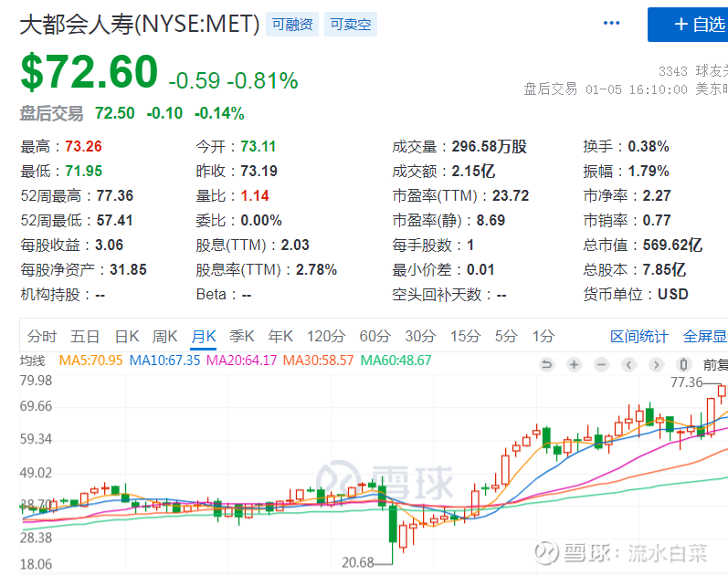Click the 盘后交易 price 72.50

point(115,113)
